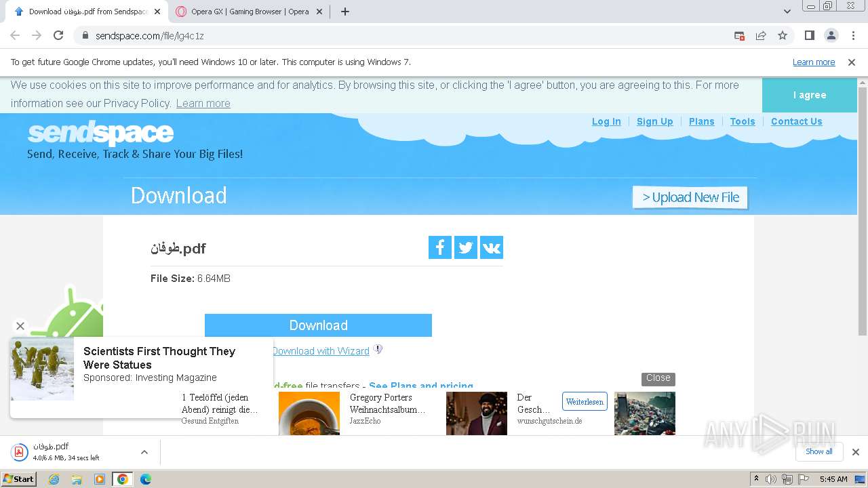Click the taskbar clock 5:45 AM

[833, 479]
